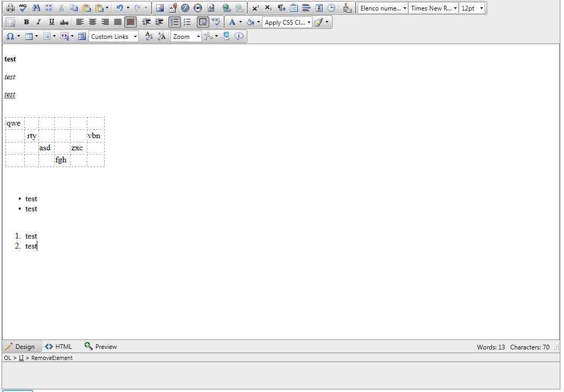Apply subscript formatting
564x392 pixels.
coord(268,7)
